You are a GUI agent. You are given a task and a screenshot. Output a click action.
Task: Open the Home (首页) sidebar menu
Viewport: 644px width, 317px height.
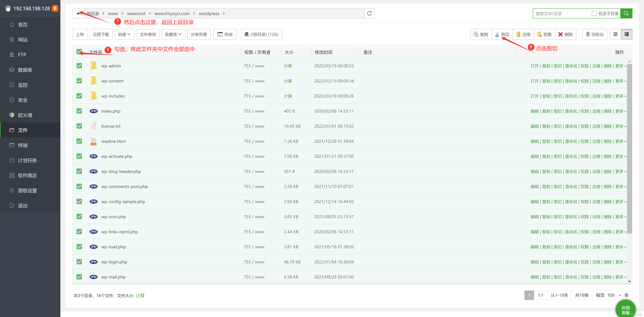pyautogui.click(x=30, y=24)
